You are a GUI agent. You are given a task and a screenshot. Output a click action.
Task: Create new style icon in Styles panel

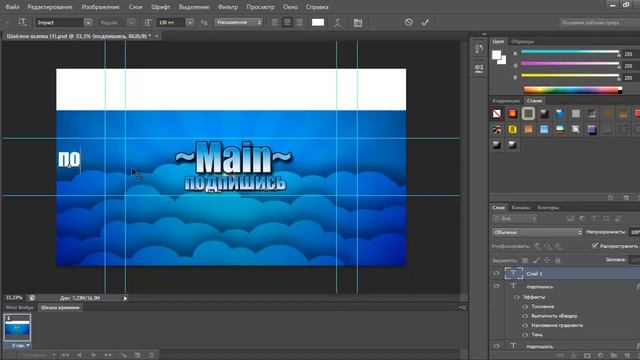(x=626, y=198)
